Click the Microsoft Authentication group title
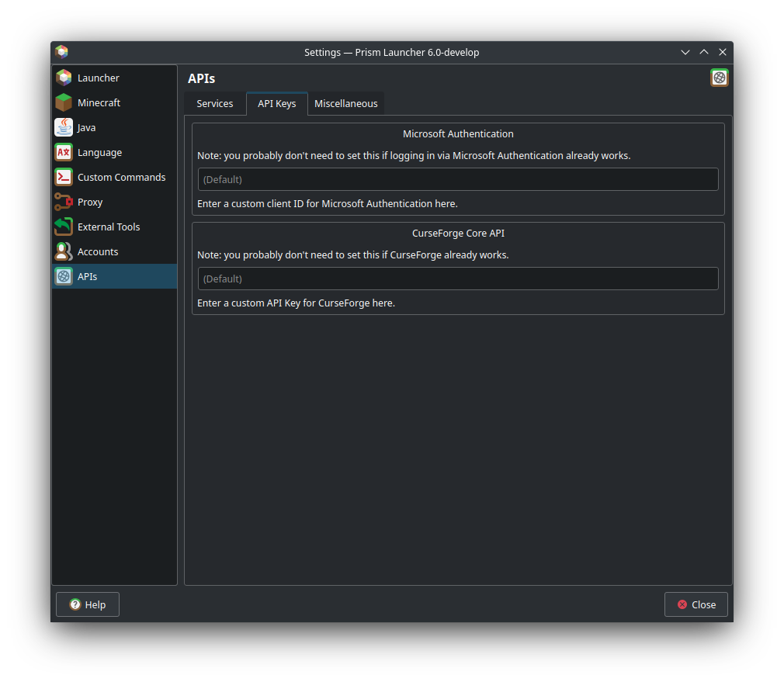The image size is (784, 682). click(458, 134)
